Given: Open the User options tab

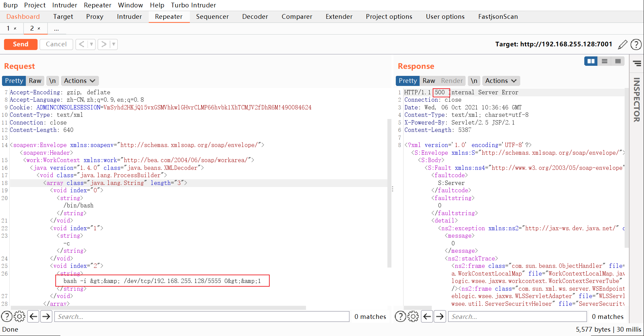Looking at the screenshot, I should click(445, 17).
